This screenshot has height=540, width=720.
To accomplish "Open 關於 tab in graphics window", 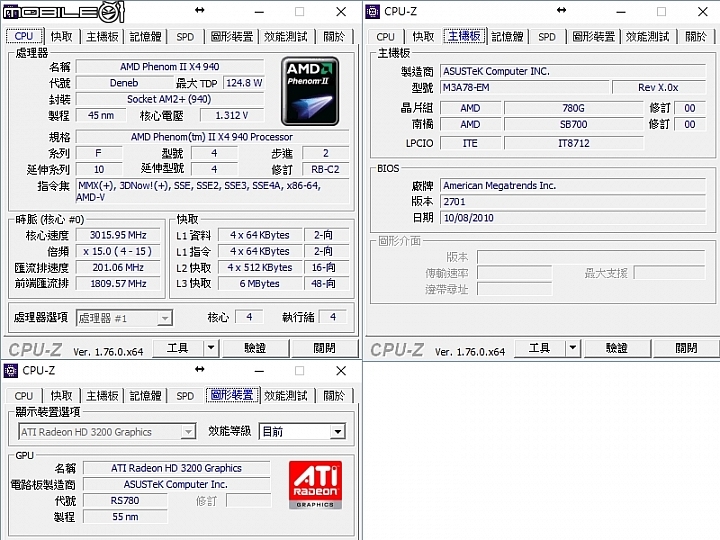I will tap(334, 395).
